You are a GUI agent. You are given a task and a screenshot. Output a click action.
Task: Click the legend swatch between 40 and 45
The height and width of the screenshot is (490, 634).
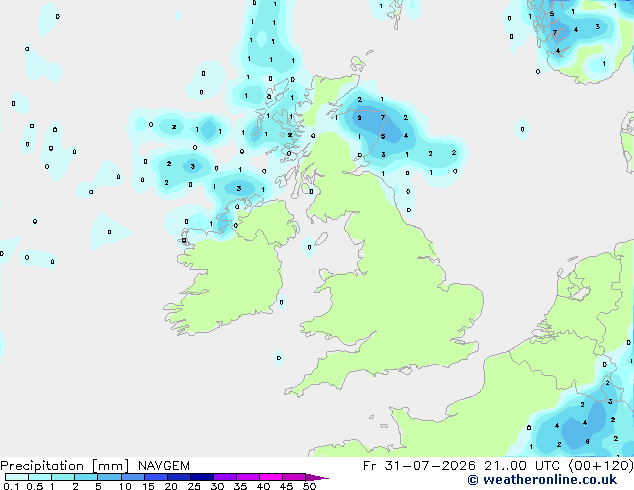(x=271, y=477)
